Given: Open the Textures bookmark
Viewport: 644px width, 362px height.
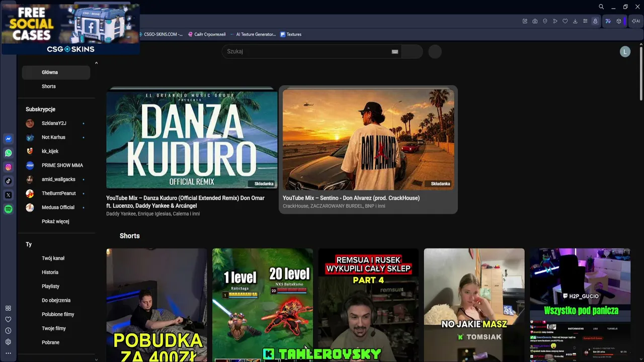Looking at the screenshot, I should pyautogui.click(x=291, y=34).
